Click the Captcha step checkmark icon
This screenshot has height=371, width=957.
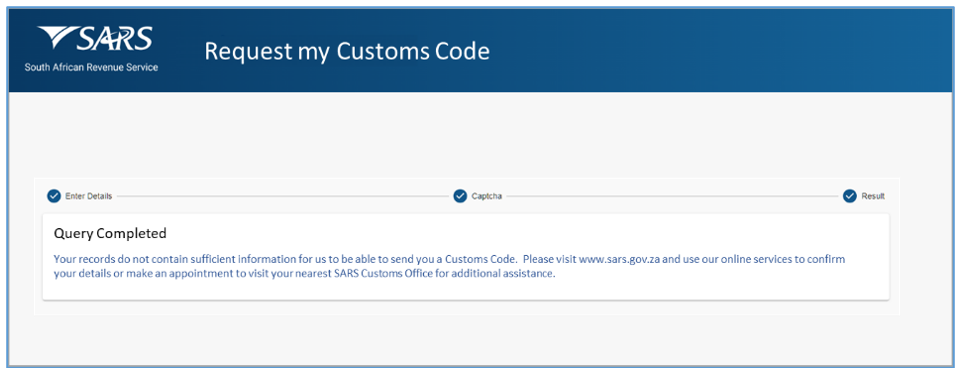tap(460, 196)
